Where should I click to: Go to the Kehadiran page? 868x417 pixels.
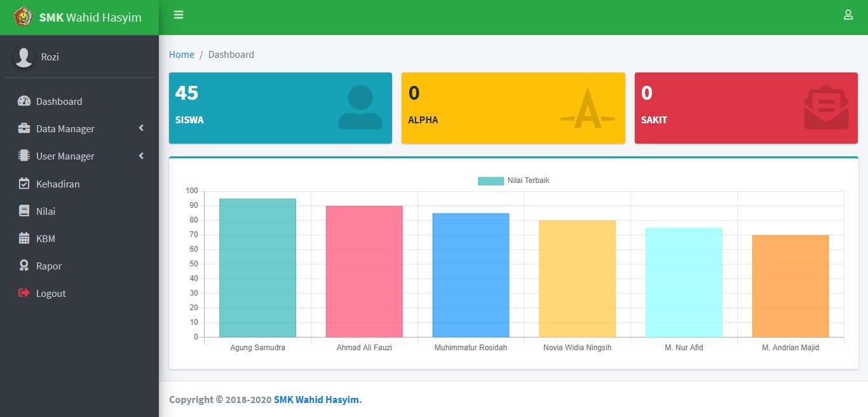(79, 184)
